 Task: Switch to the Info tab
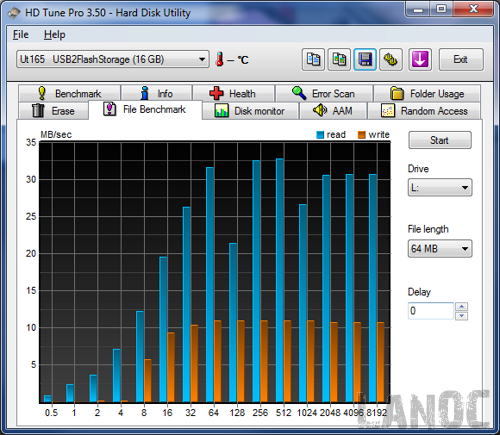coord(157,93)
